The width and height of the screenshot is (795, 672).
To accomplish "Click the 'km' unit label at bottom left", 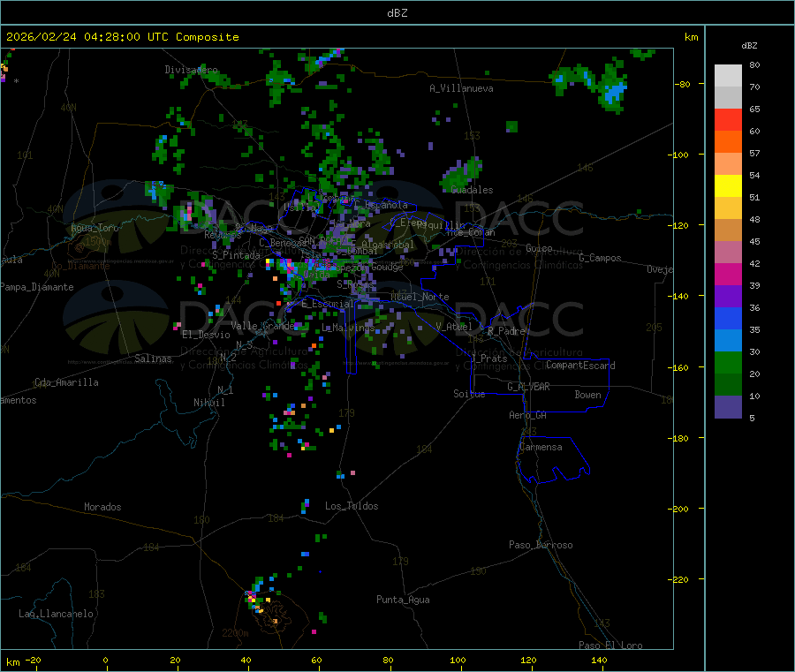I will [x=12, y=662].
